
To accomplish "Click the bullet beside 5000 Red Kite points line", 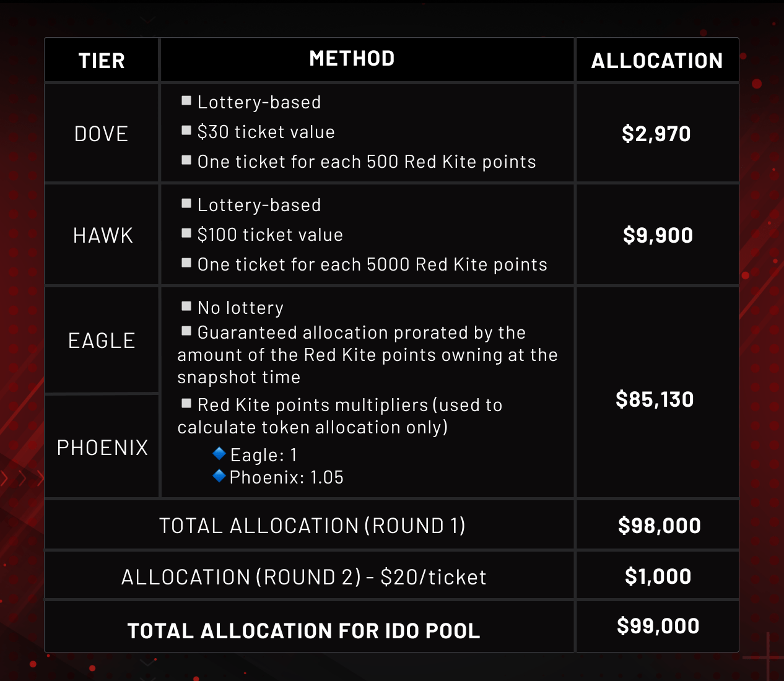I will click(x=186, y=262).
